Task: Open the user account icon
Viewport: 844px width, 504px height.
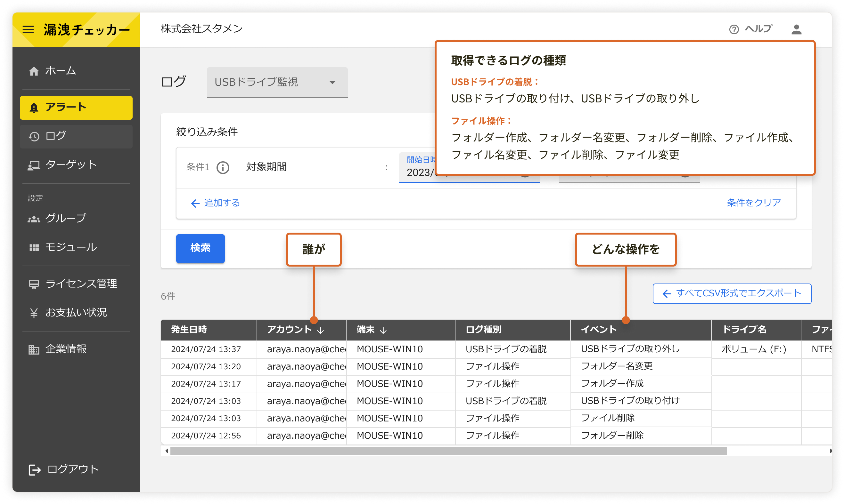Action: [796, 29]
